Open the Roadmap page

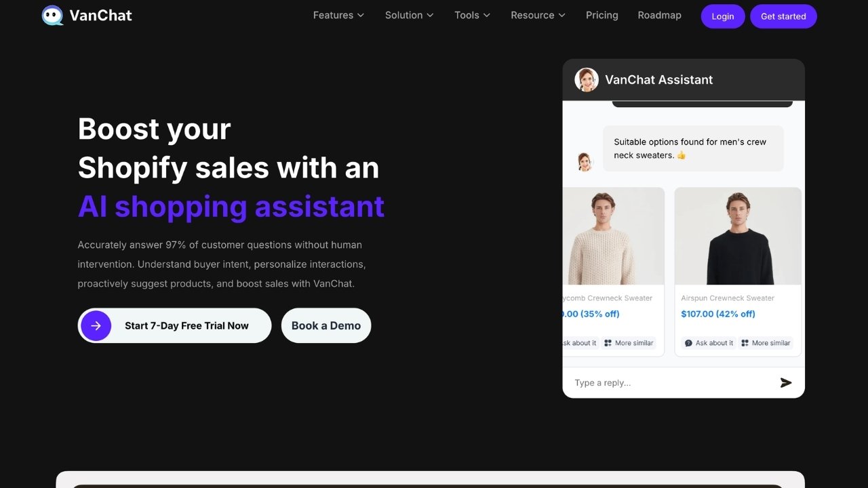[659, 15]
